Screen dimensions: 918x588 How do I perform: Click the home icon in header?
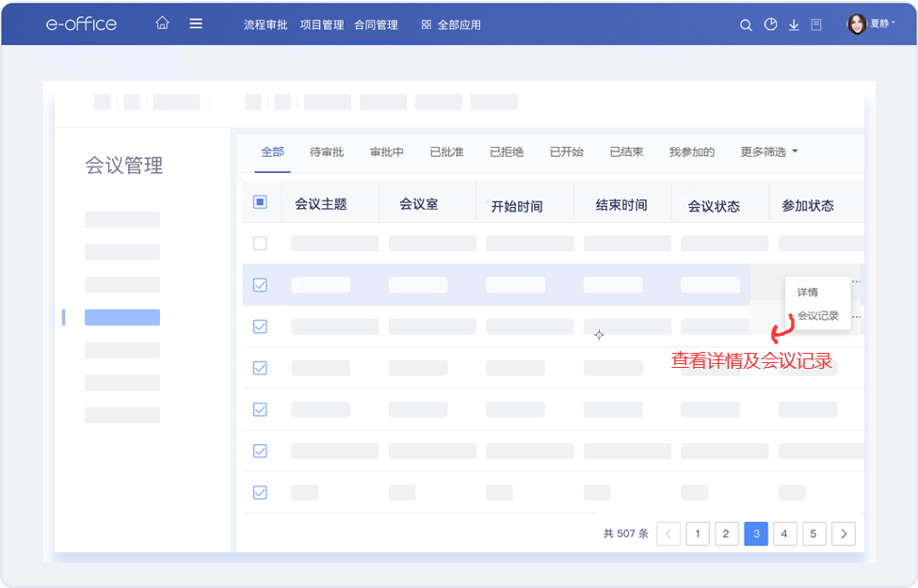coord(162,24)
